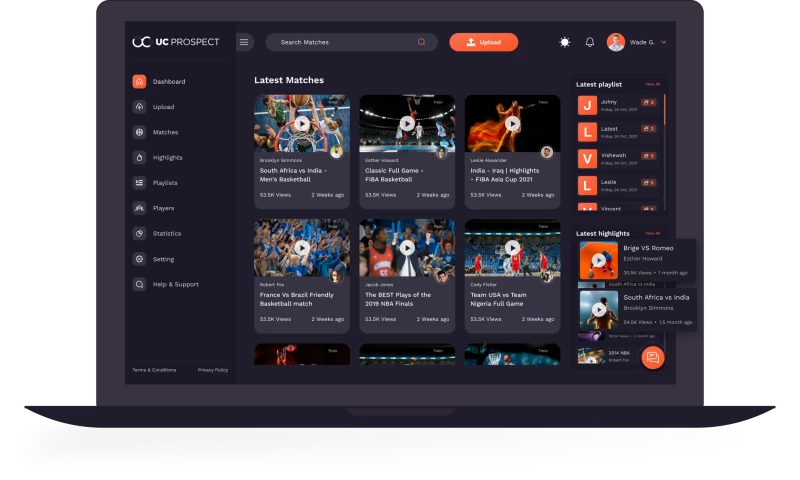The height and width of the screenshot is (480, 800).
Task: Toggle light mode sun icon
Action: click(565, 42)
